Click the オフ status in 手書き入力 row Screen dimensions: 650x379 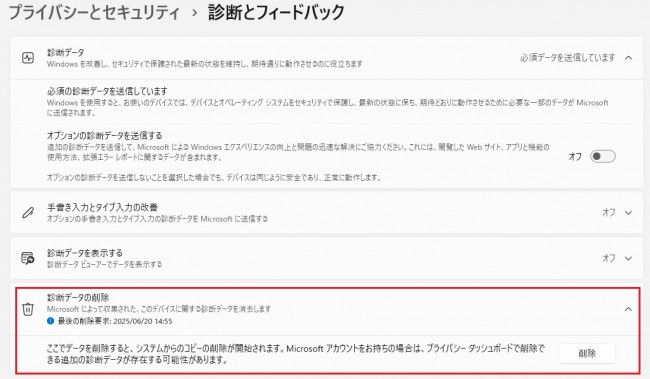(x=609, y=213)
